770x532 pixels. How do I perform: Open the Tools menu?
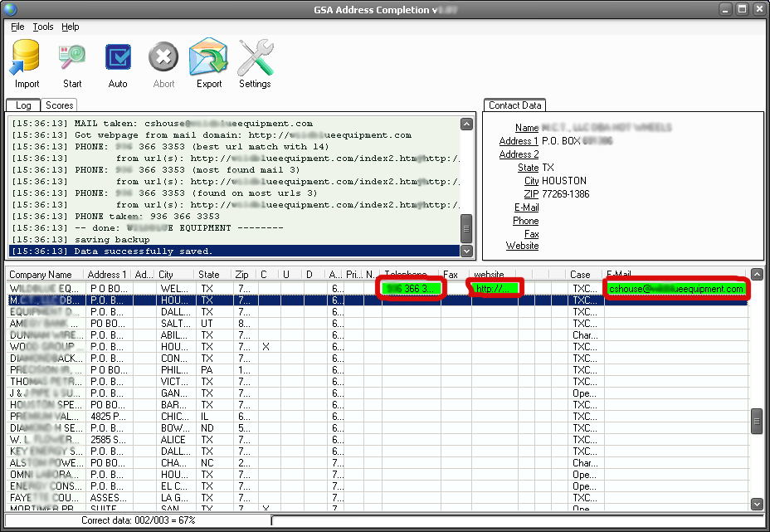[x=43, y=27]
